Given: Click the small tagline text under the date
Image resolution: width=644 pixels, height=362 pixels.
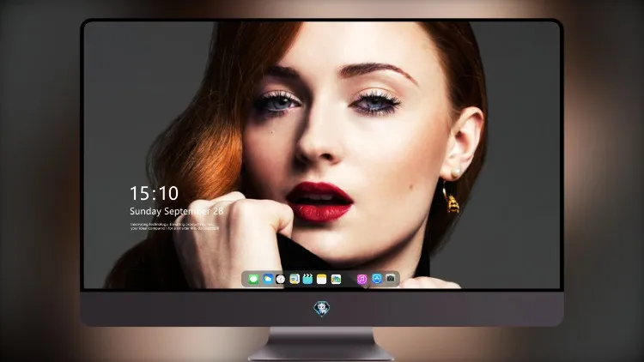Looking at the screenshot, I should pos(174,226).
